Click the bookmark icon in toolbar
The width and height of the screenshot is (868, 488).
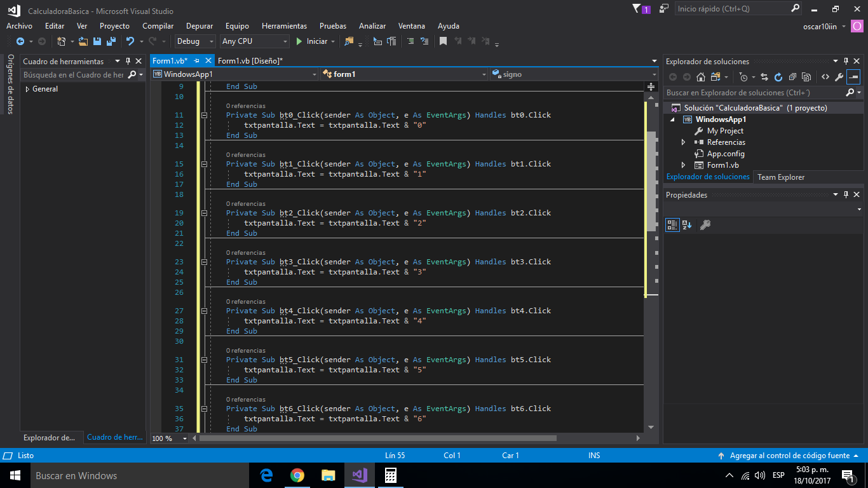coord(443,41)
